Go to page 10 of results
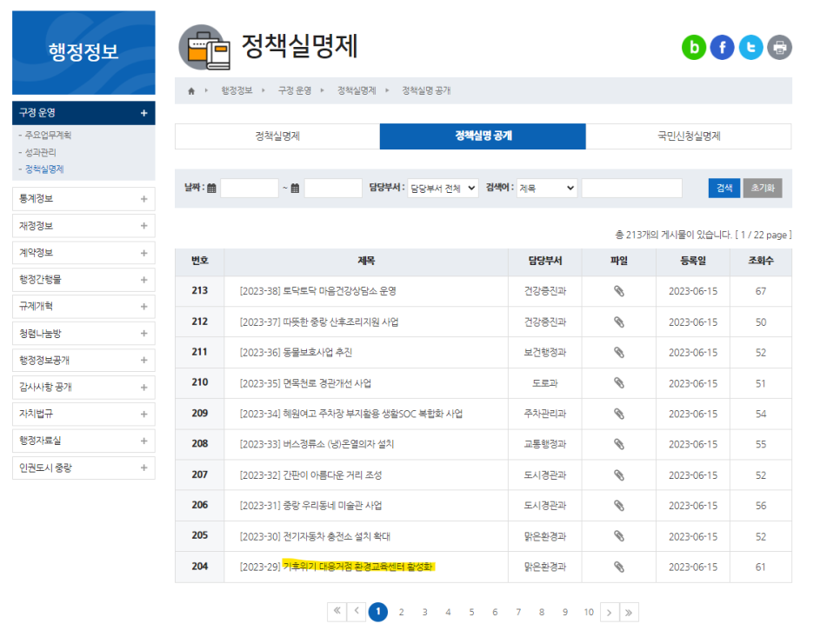840x637 pixels. (x=589, y=613)
